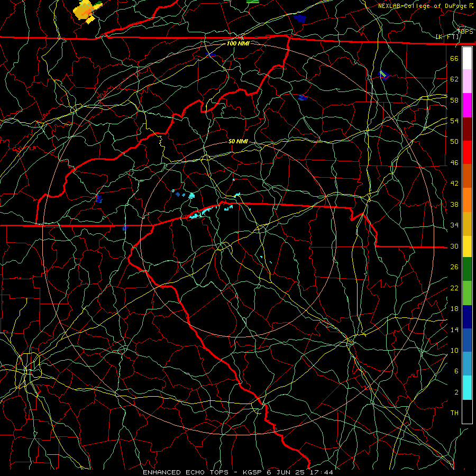Click the 54 legend value

(454, 121)
